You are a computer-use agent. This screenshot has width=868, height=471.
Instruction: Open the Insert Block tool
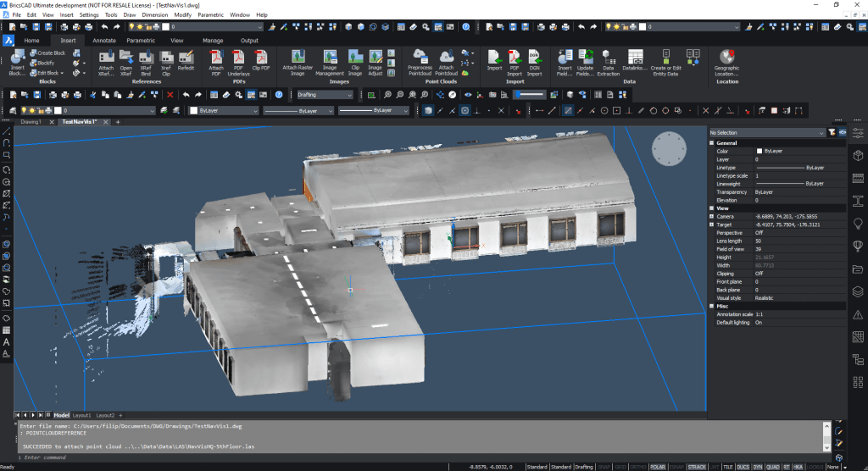17,62
